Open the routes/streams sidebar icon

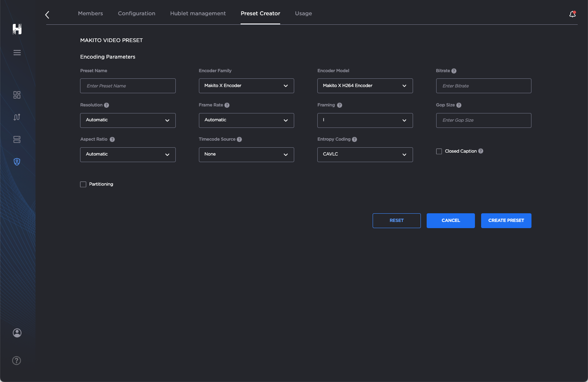click(x=17, y=117)
